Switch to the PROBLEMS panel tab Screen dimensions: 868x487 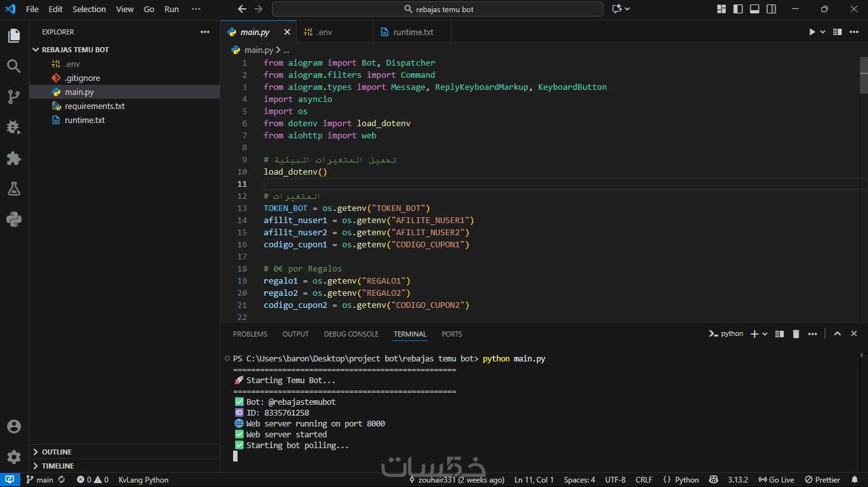(x=250, y=334)
